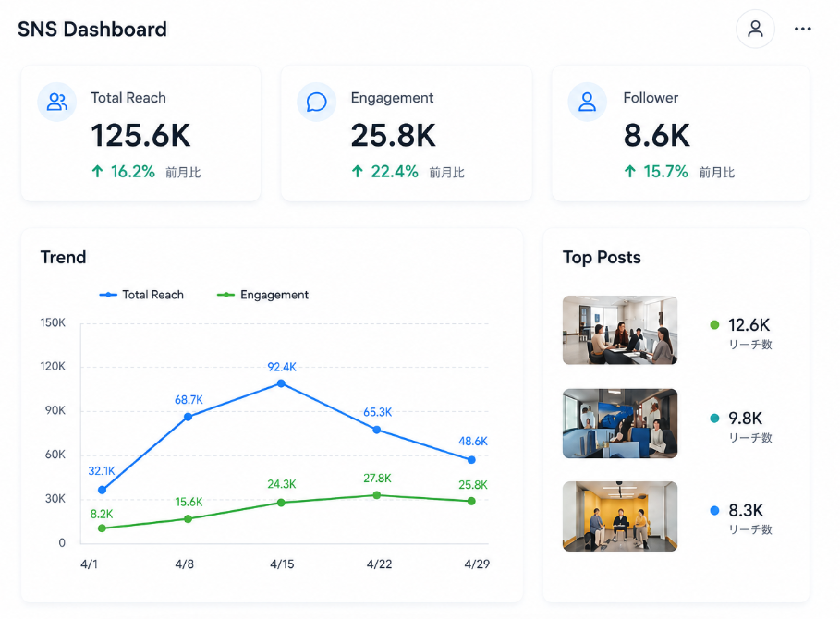Open the user profile icon
The width and height of the screenshot is (840, 619).
pyautogui.click(x=755, y=29)
